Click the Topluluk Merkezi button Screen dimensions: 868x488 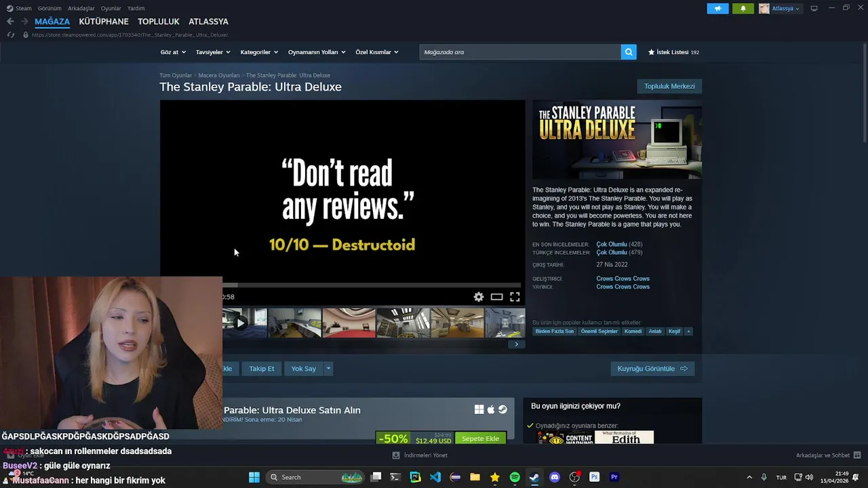[x=669, y=86]
